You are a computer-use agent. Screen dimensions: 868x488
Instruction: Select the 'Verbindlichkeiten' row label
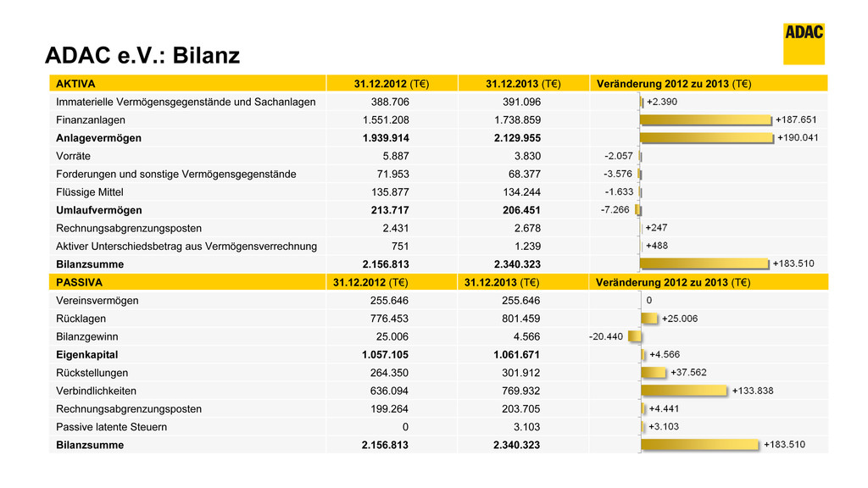pos(97,391)
